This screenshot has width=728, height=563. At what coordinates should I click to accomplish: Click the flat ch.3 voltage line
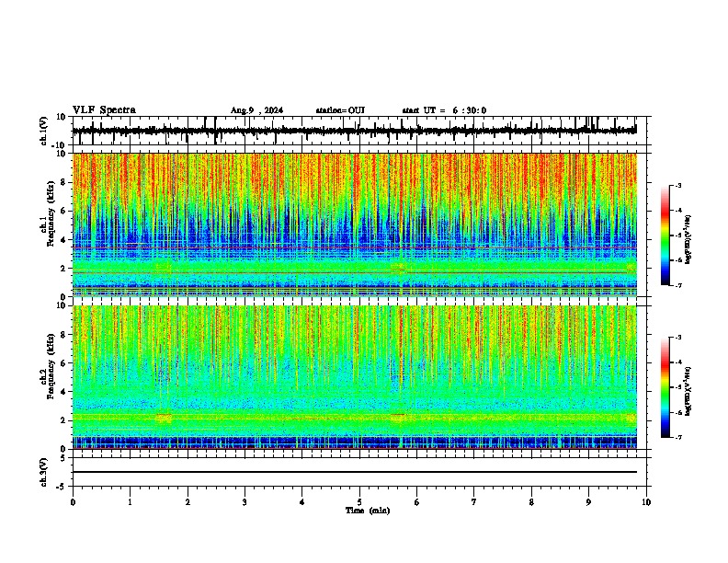pos(354,472)
